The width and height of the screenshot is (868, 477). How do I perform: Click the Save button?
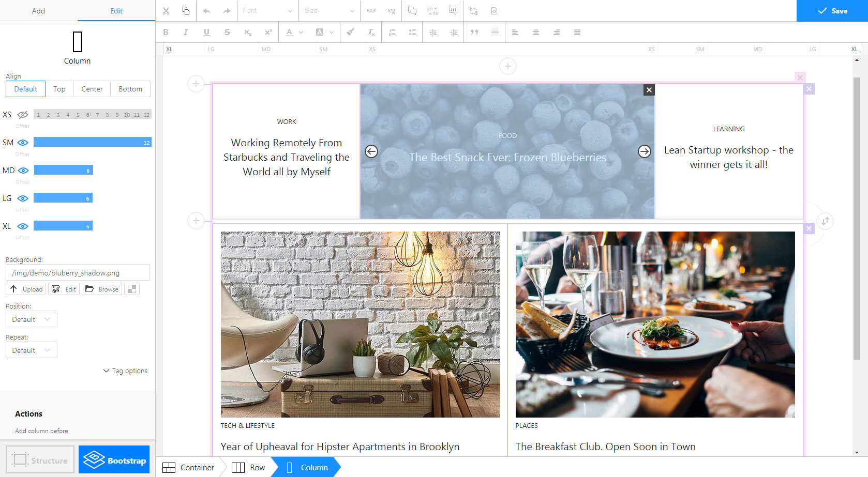click(x=832, y=11)
